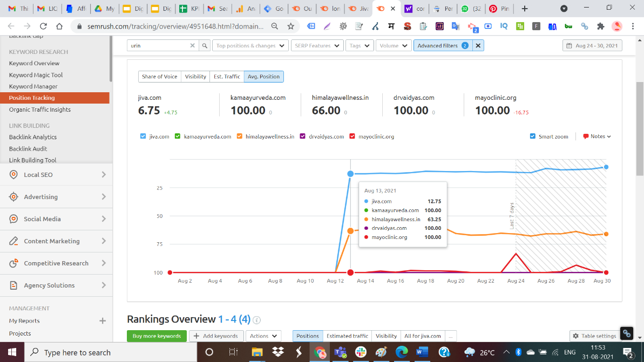
Task: Click the himalayawellness.in Aug 30 data point
Action: (606, 234)
